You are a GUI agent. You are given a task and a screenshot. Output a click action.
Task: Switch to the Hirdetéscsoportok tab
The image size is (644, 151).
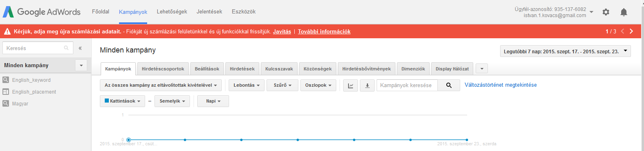(x=163, y=69)
